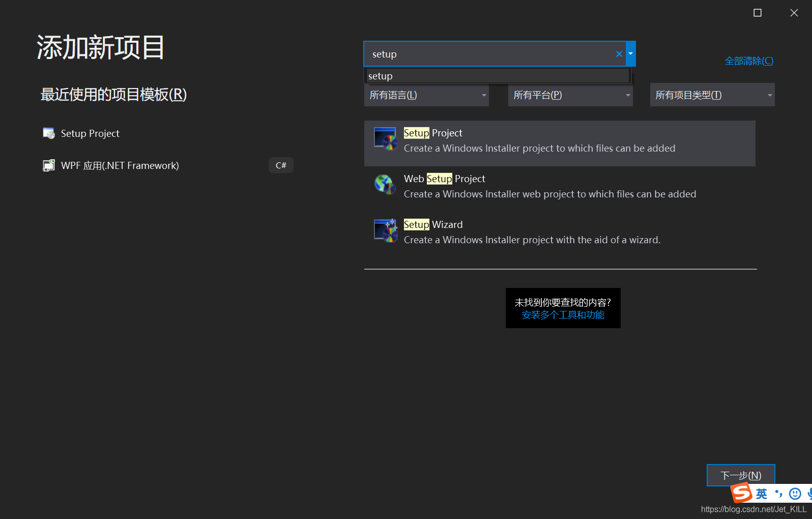Click the Setup Project template icon in results

pyautogui.click(x=386, y=139)
